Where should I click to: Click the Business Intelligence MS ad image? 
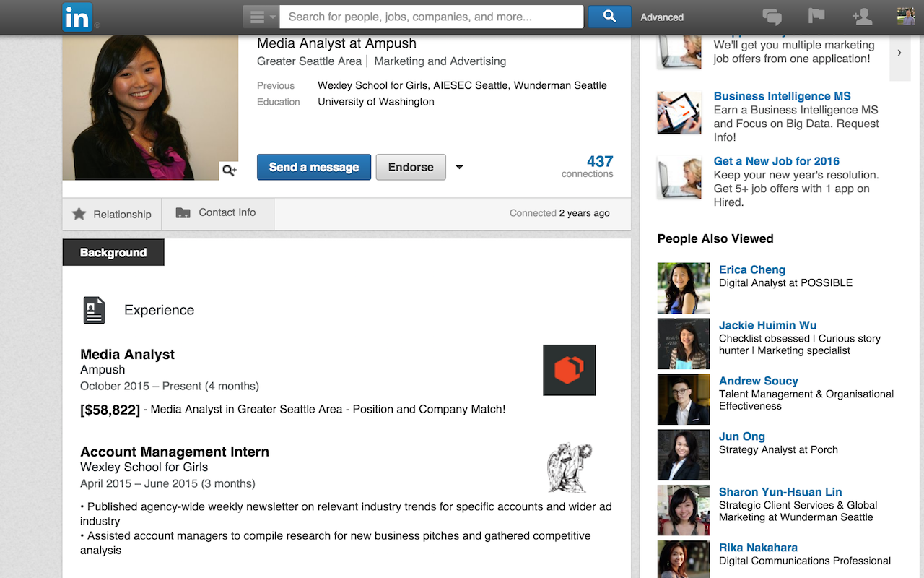679,113
